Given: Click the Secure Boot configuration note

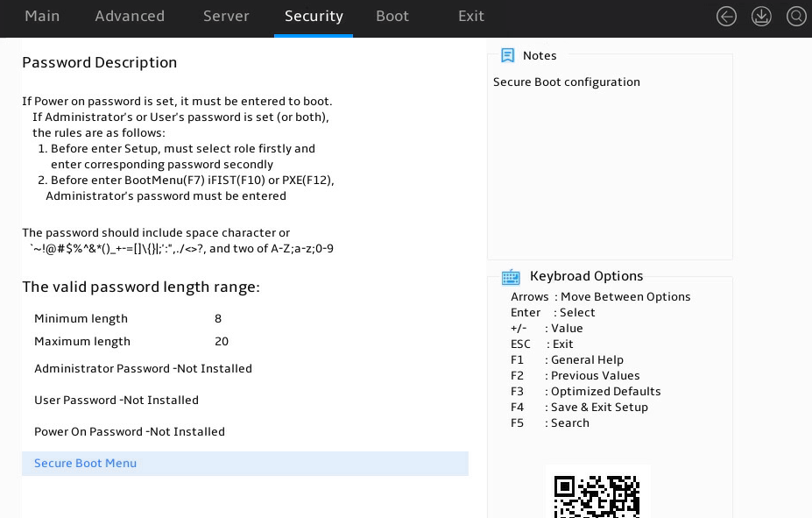Looking at the screenshot, I should click(567, 82).
